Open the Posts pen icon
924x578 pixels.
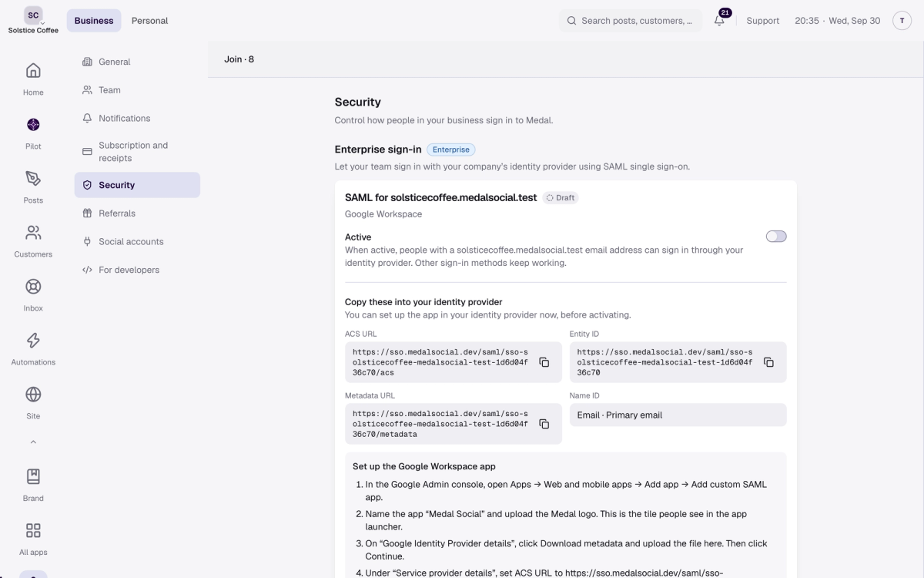(33, 179)
